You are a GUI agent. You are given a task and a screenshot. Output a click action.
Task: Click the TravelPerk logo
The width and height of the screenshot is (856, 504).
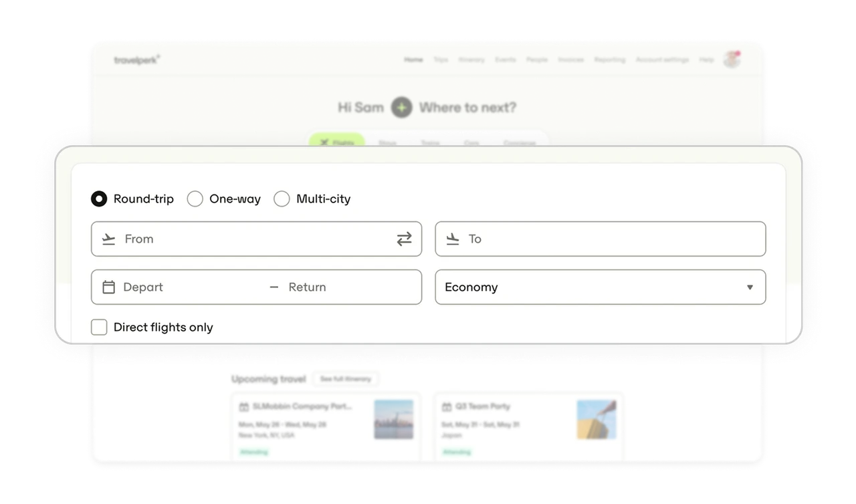click(136, 59)
